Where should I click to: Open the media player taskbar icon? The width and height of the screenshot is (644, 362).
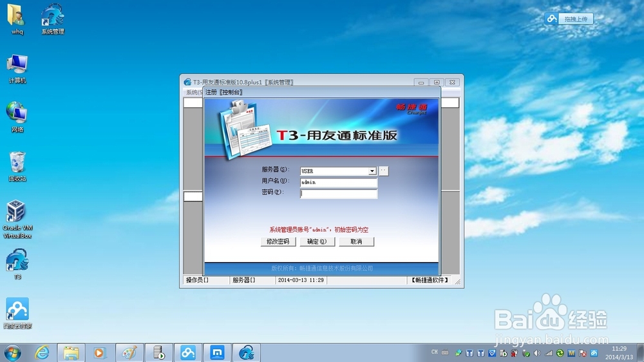click(99, 353)
